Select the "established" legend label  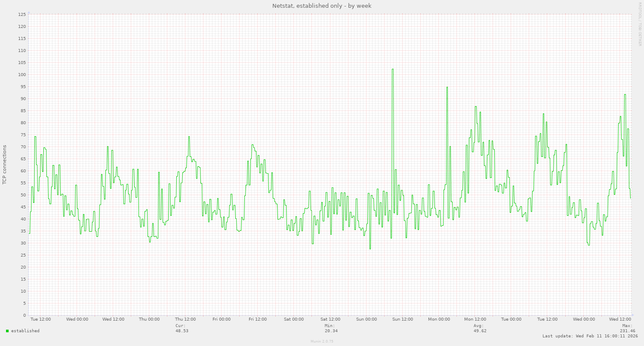click(x=25, y=331)
